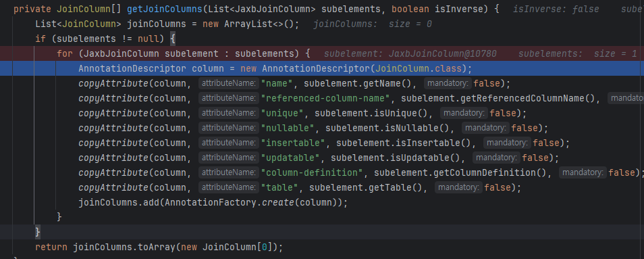Click subelement.getColumnDefinition() call
The height and width of the screenshot is (259, 644).
(460, 172)
